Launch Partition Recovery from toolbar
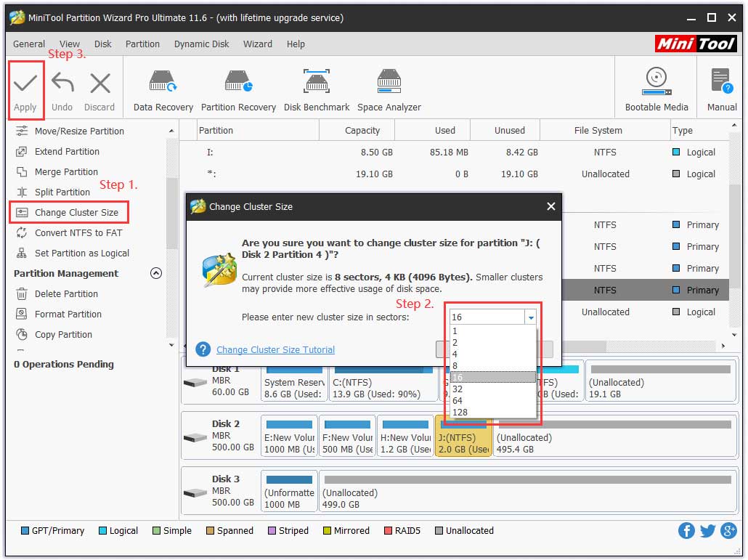The image size is (748, 560). 238,81
